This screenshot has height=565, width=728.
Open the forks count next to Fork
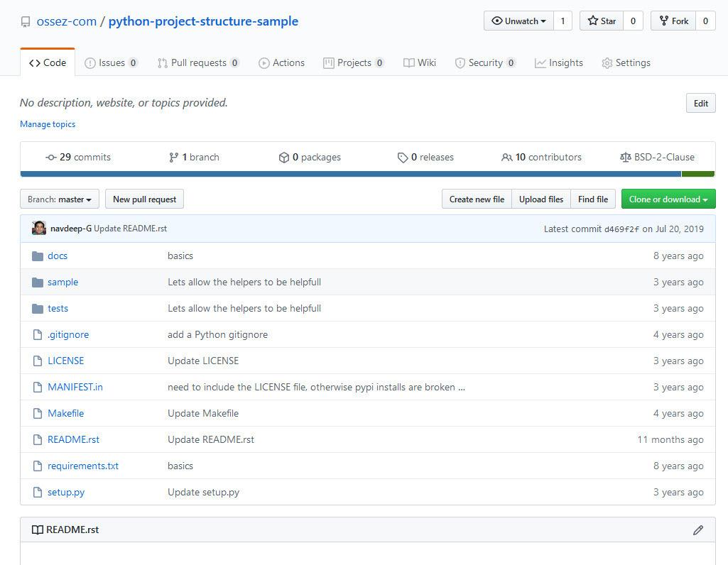[x=705, y=21]
